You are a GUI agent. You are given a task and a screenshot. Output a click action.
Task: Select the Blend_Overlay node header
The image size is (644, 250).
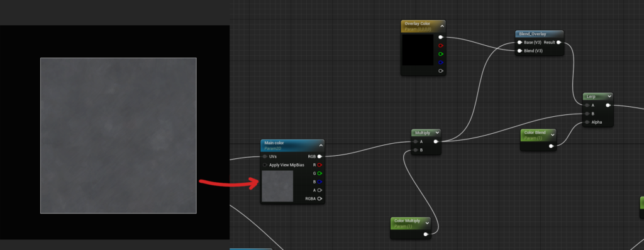pos(539,34)
